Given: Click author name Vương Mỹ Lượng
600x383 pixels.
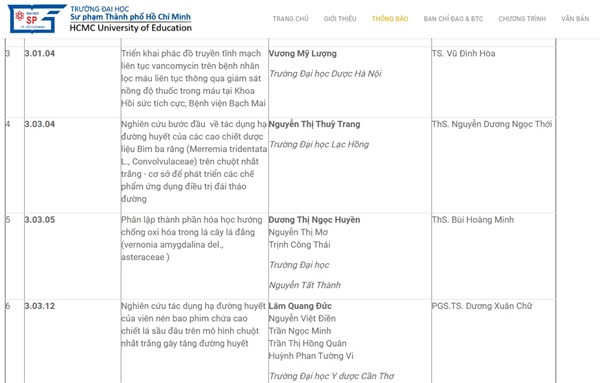Looking at the screenshot, I should coord(302,54).
